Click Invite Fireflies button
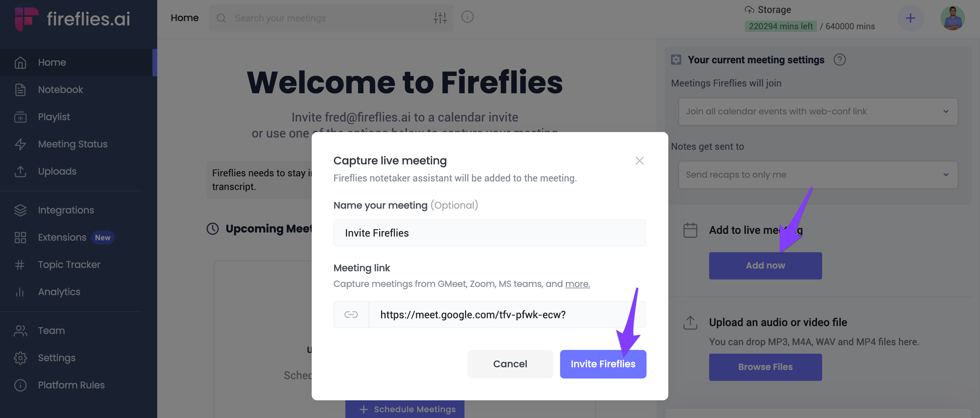The image size is (980, 418). pyautogui.click(x=603, y=364)
